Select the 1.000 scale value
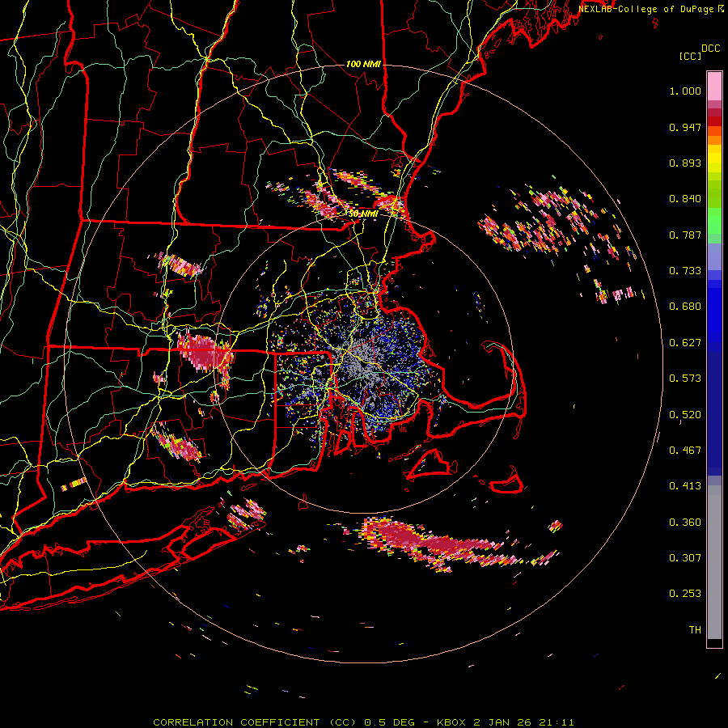The width and height of the screenshot is (728, 728). [685, 91]
